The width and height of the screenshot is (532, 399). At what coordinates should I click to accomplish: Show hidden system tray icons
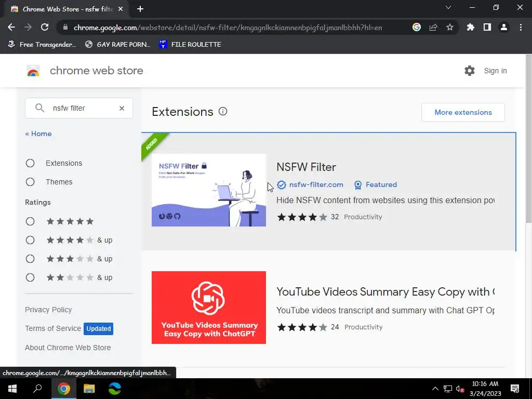435,389
